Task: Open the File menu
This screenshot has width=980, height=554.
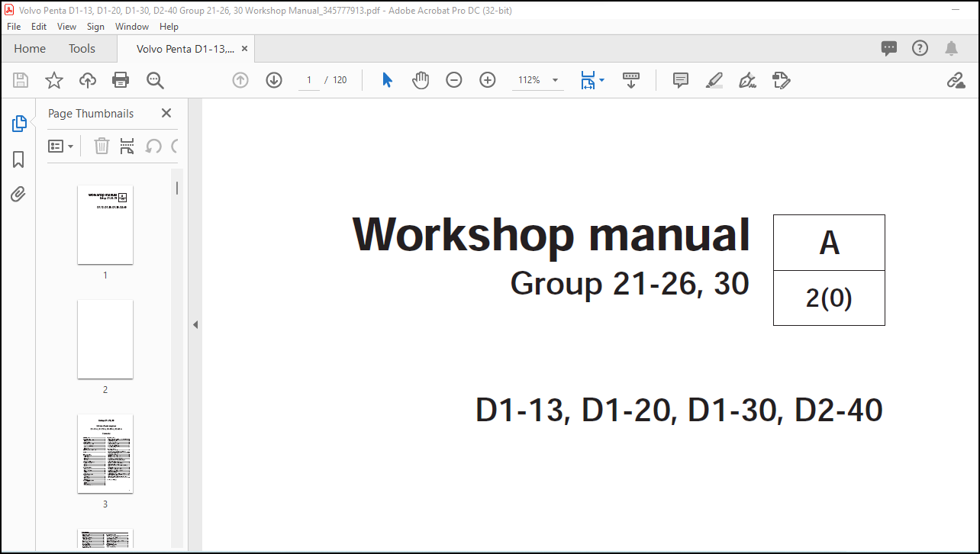Action: click(14, 26)
